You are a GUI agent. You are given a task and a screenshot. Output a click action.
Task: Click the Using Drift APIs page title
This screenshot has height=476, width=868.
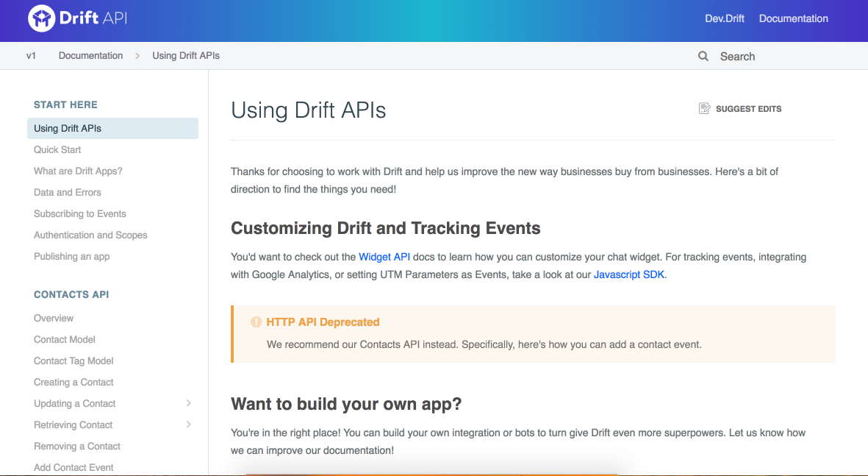309,110
